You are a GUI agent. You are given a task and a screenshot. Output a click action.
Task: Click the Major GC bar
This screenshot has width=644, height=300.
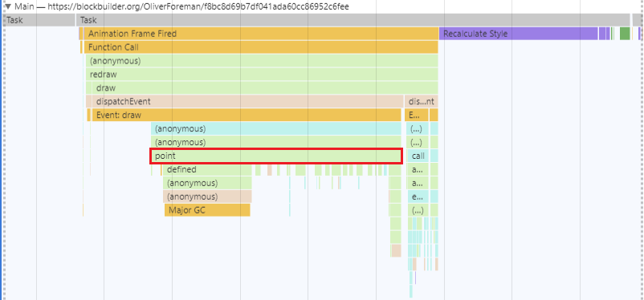click(207, 210)
